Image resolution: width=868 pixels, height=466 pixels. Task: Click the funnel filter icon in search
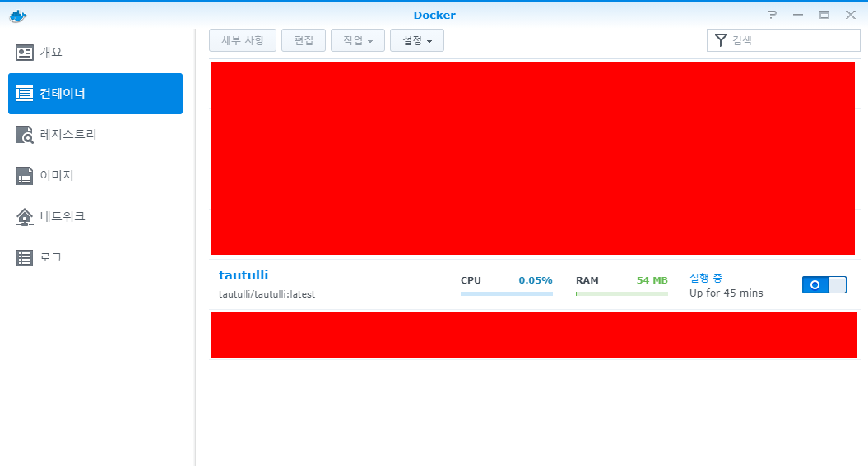(721, 40)
